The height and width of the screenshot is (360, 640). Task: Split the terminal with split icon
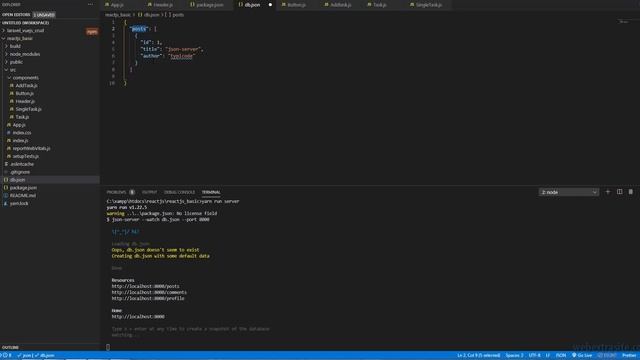pos(620,192)
